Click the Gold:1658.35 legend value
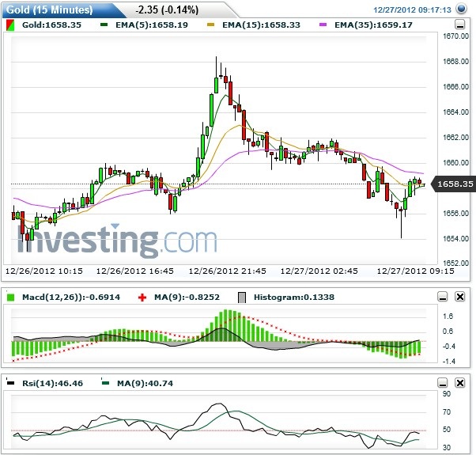The height and width of the screenshot is (455, 476). [x=51, y=25]
